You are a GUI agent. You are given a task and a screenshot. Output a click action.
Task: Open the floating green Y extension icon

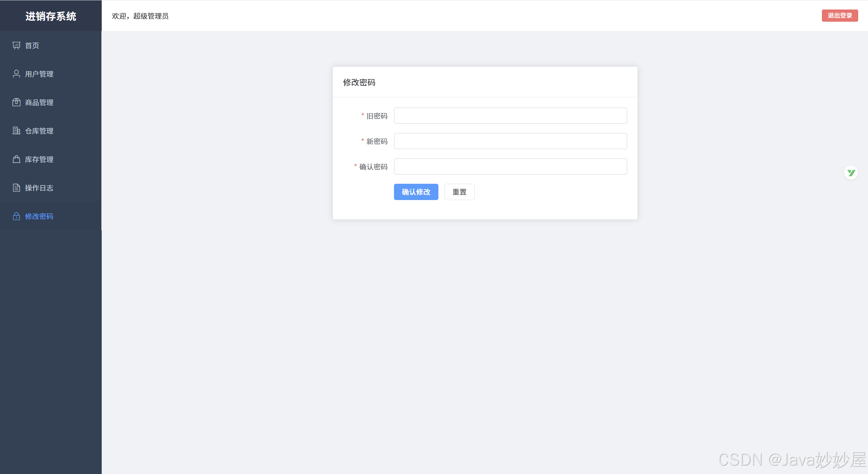[x=851, y=173]
